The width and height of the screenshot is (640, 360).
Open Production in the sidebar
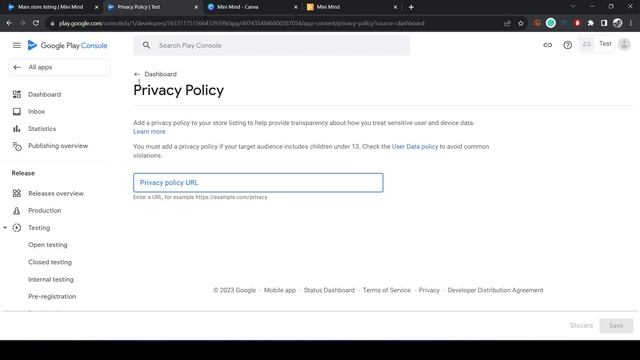(x=44, y=211)
